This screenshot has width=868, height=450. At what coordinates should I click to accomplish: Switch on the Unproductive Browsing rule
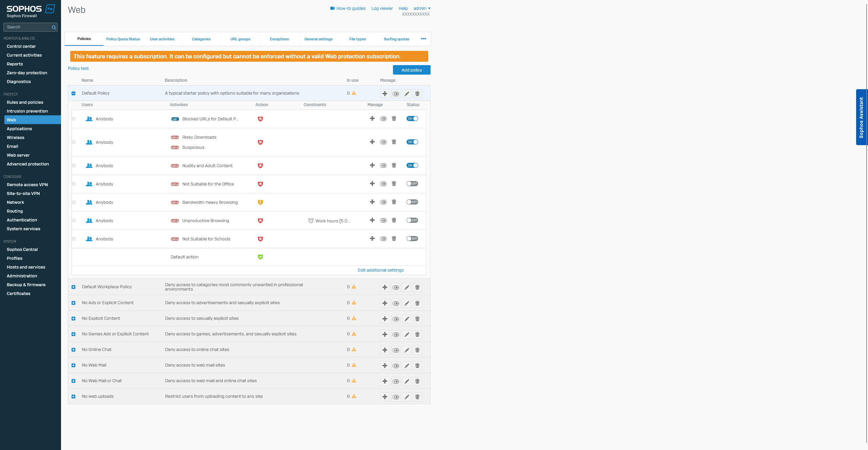[x=412, y=220]
